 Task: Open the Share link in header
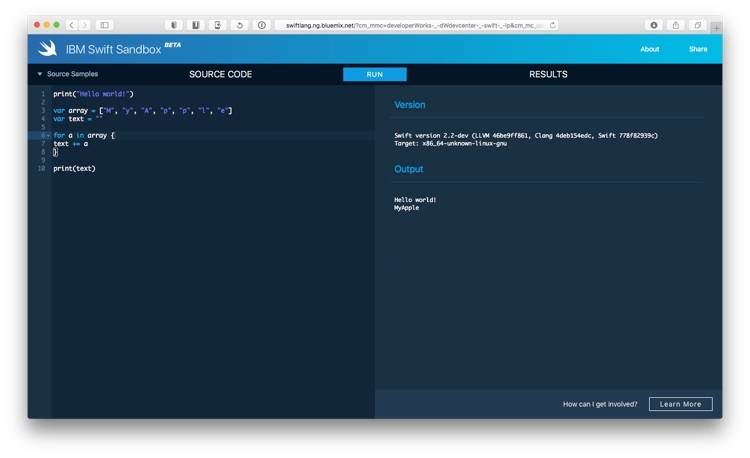[698, 49]
